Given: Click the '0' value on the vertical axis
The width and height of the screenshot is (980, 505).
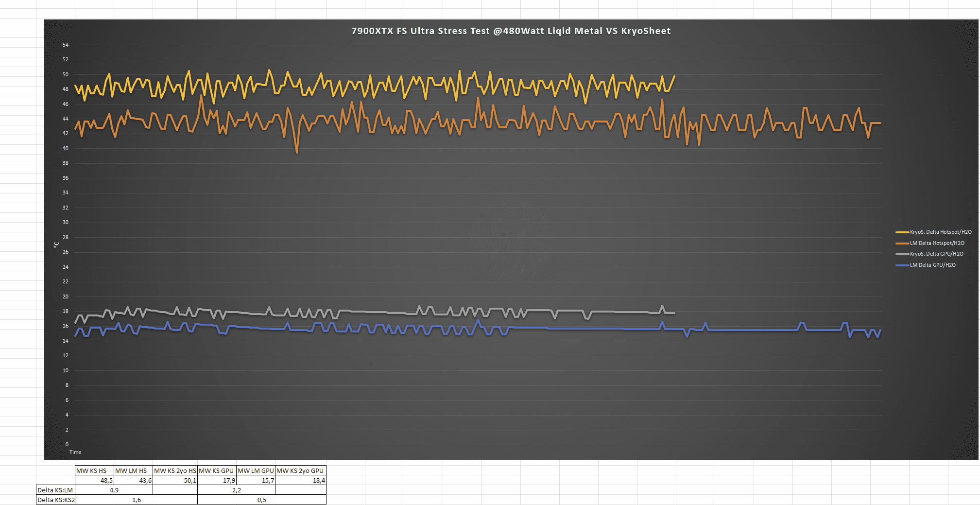Looking at the screenshot, I should [x=67, y=444].
